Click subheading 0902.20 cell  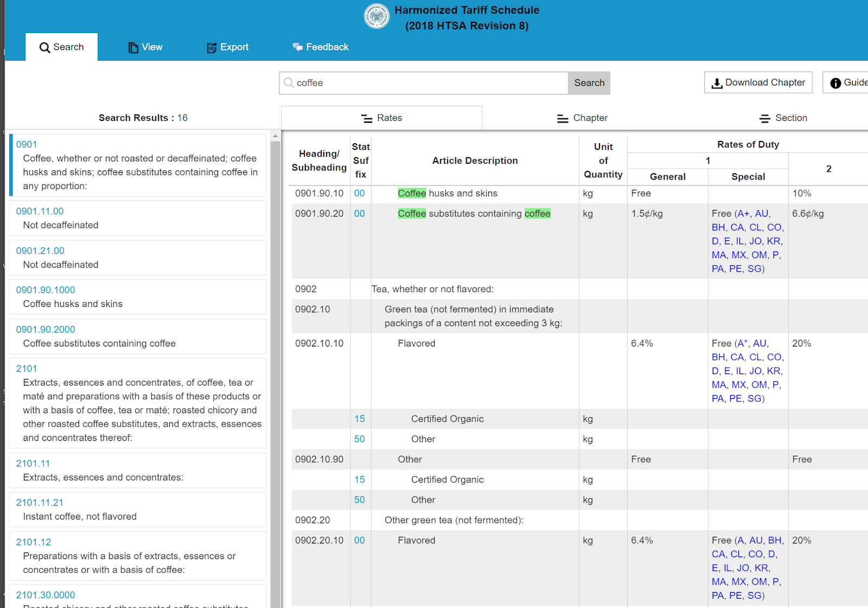pyautogui.click(x=312, y=520)
